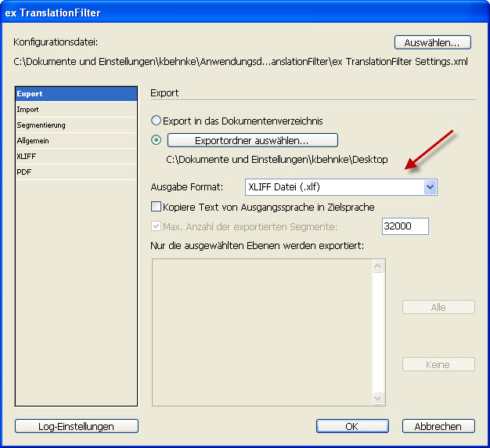Go to XLIFF settings
Screen dimensions: 490x448
click(76, 157)
